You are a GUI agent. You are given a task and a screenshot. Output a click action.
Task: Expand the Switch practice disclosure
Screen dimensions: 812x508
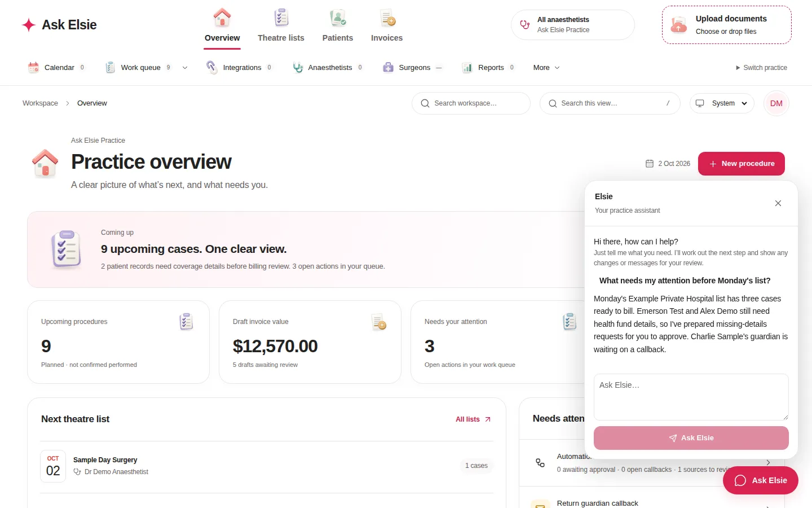click(761, 68)
